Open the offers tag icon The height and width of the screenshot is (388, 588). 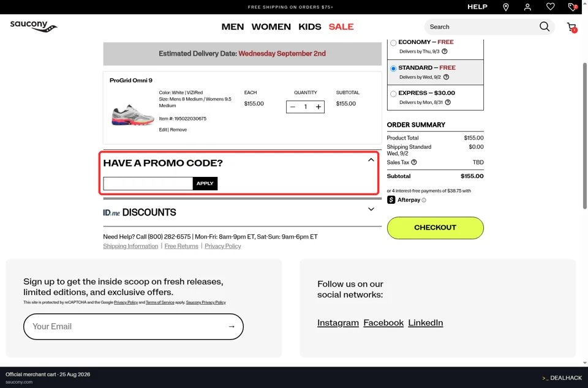(572, 7)
